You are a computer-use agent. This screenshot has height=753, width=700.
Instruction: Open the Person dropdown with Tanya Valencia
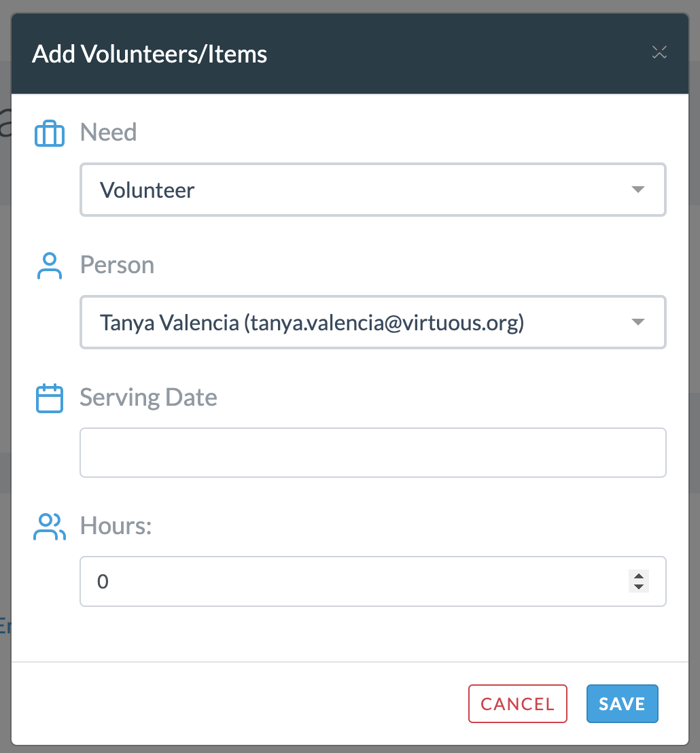[372, 322]
